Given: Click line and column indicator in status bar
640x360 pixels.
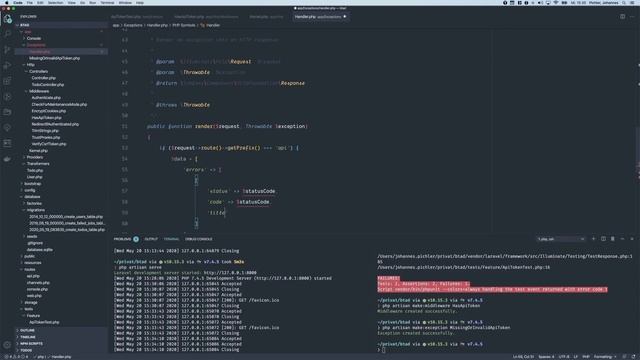Looking at the screenshot, I should pyautogui.click(x=523, y=357).
